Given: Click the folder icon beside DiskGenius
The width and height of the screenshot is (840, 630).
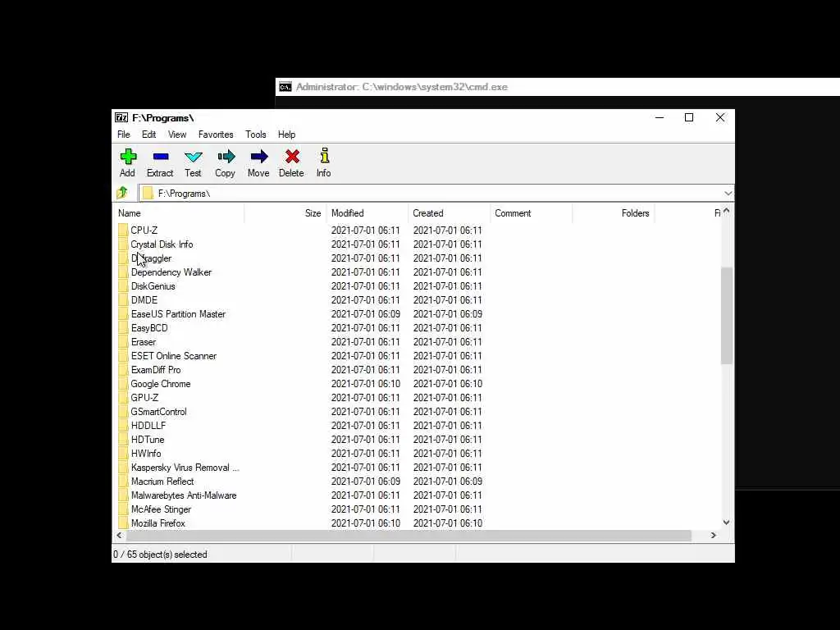Looking at the screenshot, I should pos(123,286).
